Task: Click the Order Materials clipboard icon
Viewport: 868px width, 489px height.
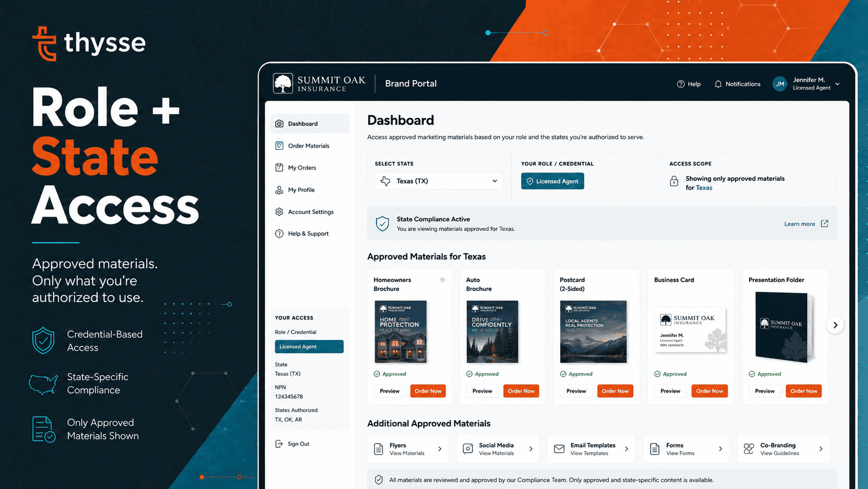Action: (x=279, y=146)
